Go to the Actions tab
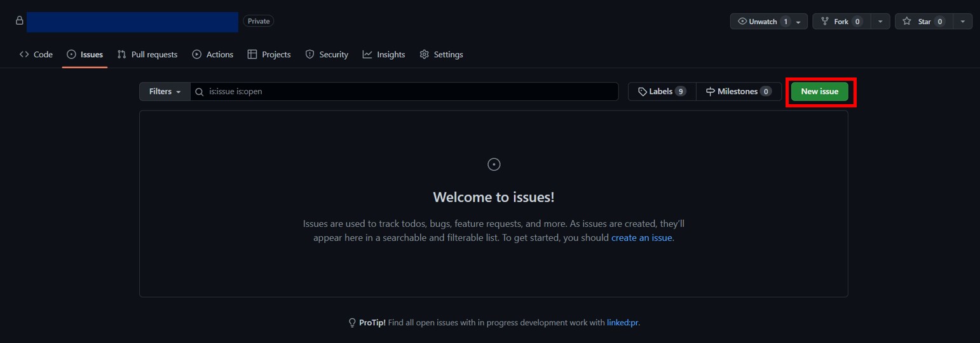Screen dimensions: 980x343 pos(213,55)
